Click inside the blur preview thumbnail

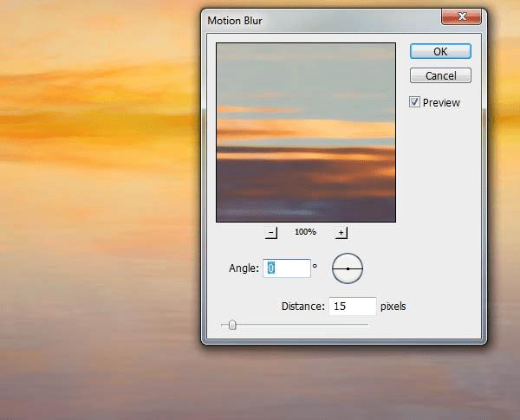tap(306, 132)
